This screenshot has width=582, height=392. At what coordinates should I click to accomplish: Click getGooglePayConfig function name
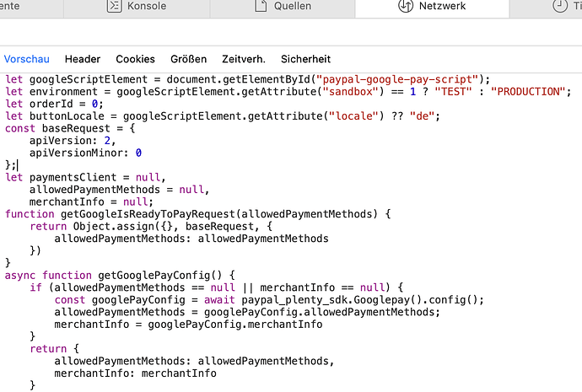point(154,275)
